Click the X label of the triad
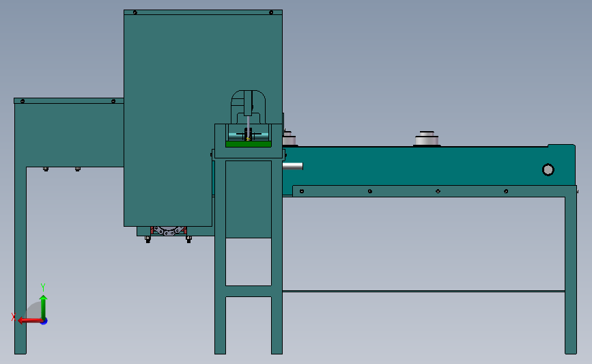The image size is (592, 364). [13, 317]
